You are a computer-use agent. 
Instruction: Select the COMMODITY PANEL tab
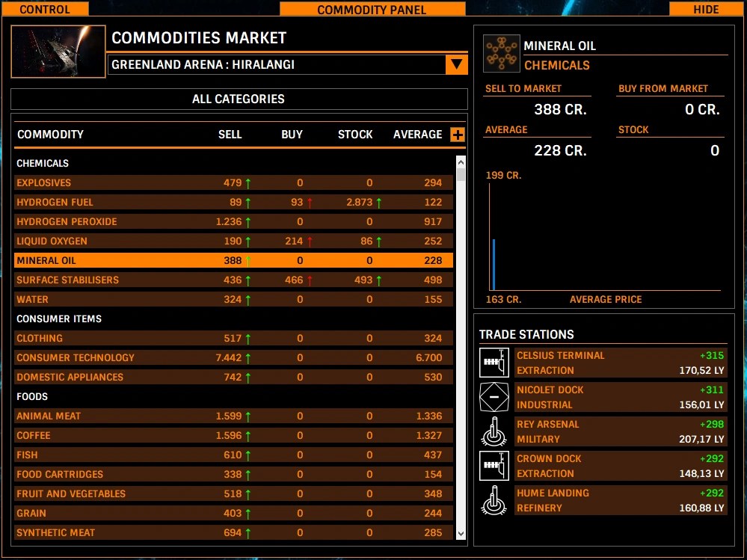tap(372, 9)
